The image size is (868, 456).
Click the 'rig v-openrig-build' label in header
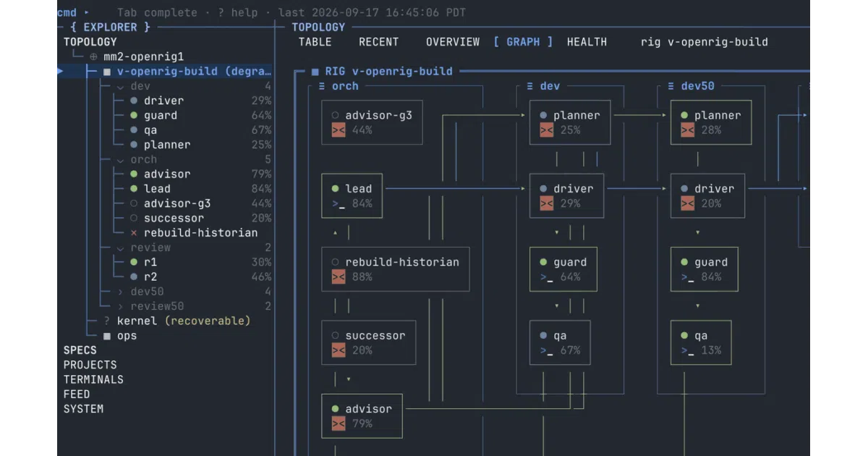704,42
